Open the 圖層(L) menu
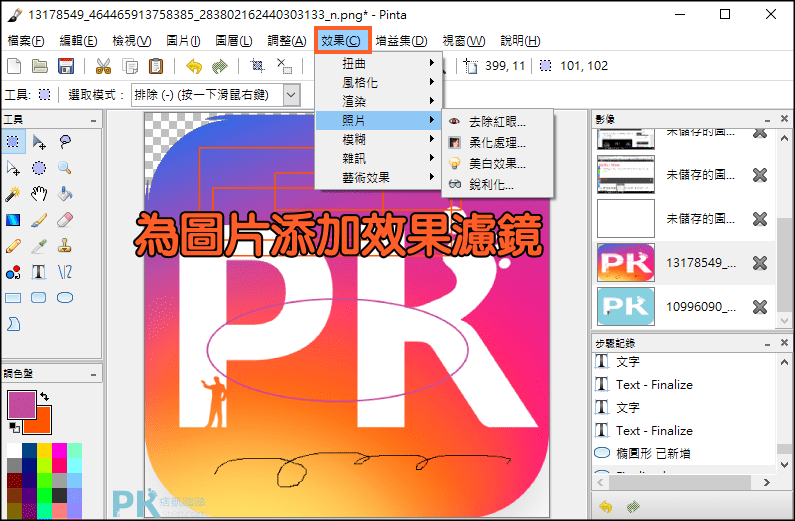The width and height of the screenshot is (795, 521). (x=234, y=41)
